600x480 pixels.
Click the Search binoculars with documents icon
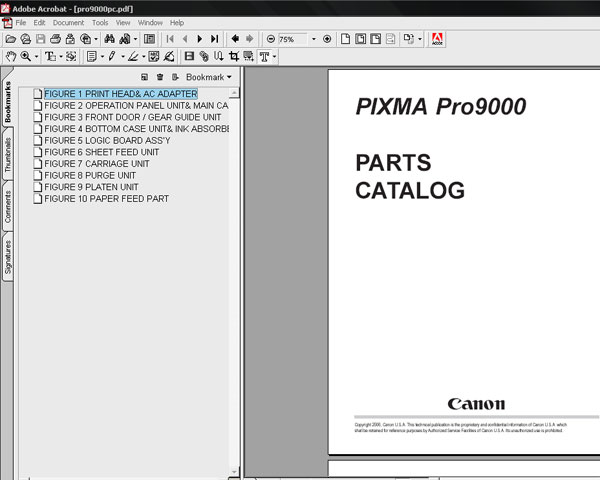(x=125, y=39)
